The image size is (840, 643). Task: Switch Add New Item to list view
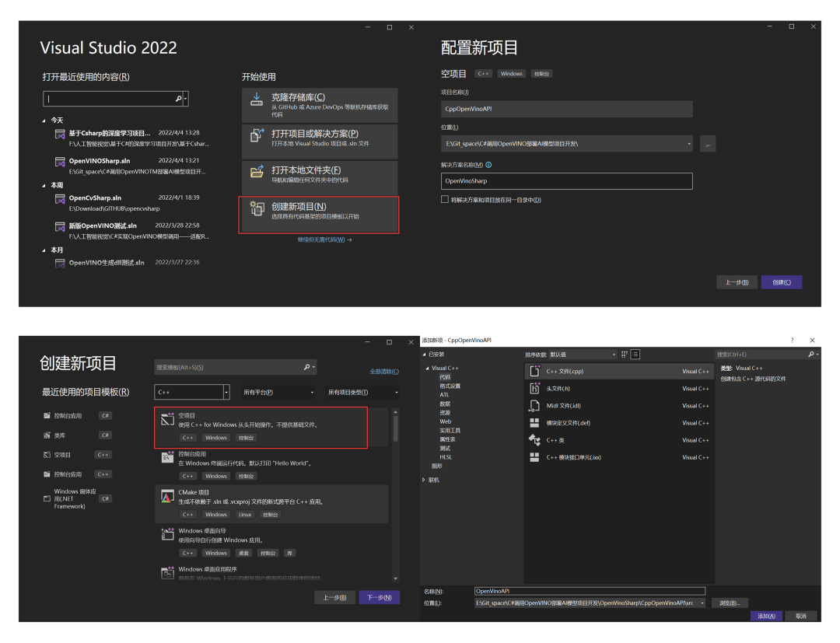pyautogui.click(x=635, y=355)
